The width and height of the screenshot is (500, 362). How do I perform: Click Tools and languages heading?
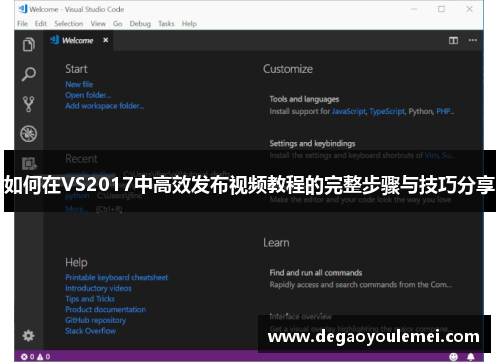pyautogui.click(x=304, y=99)
